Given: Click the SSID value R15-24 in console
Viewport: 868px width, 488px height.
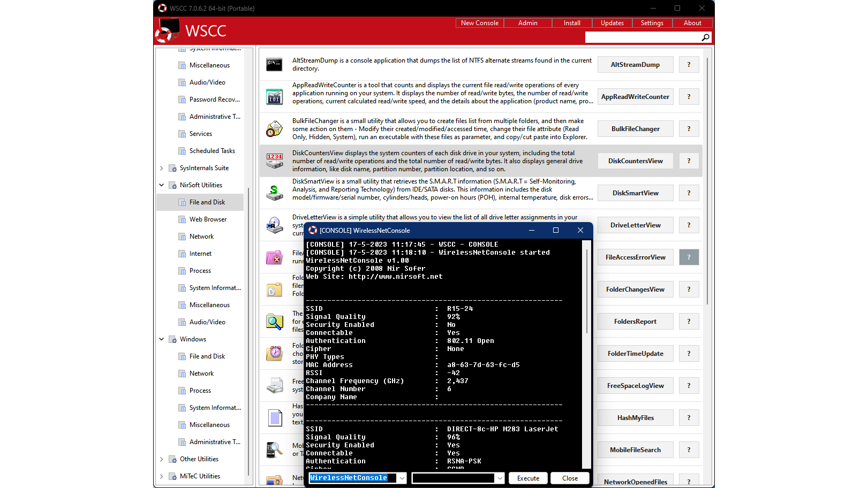Looking at the screenshot, I should pyautogui.click(x=460, y=309).
